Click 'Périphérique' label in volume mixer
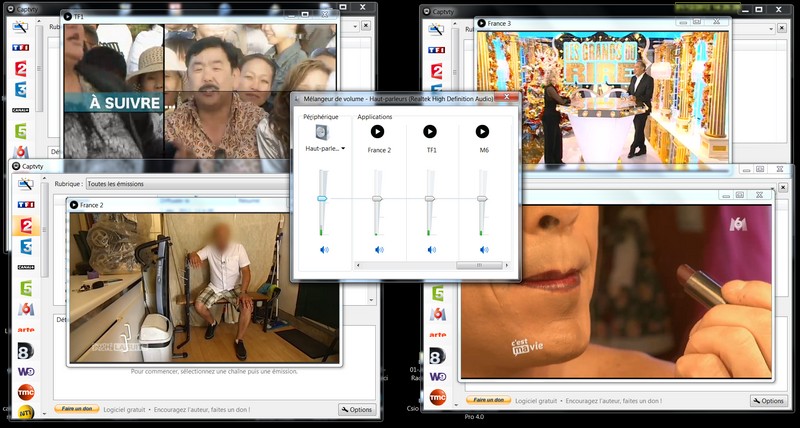This screenshot has width=800, height=428. [321, 117]
